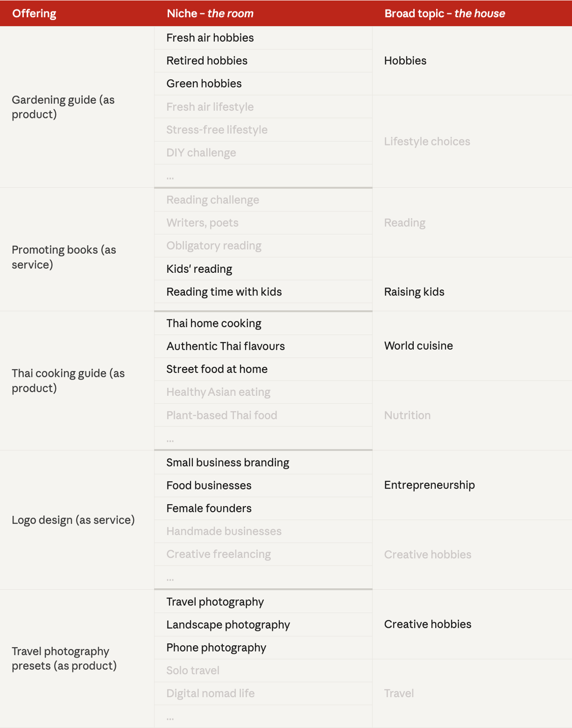Select Authentic Thai flavours entry
Viewport: 572px width, 728px height.
click(x=263, y=346)
